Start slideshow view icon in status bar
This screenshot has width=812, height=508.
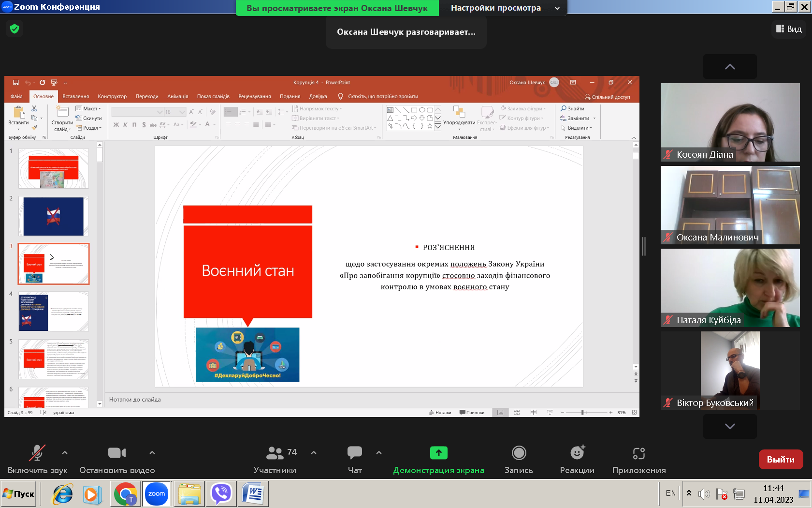click(x=550, y=413)
